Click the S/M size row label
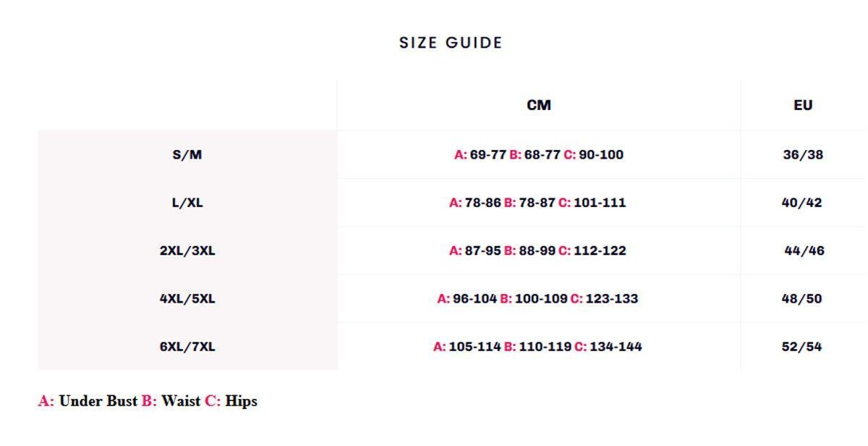The height and width of the screenshot is (446, 868). 187,154
